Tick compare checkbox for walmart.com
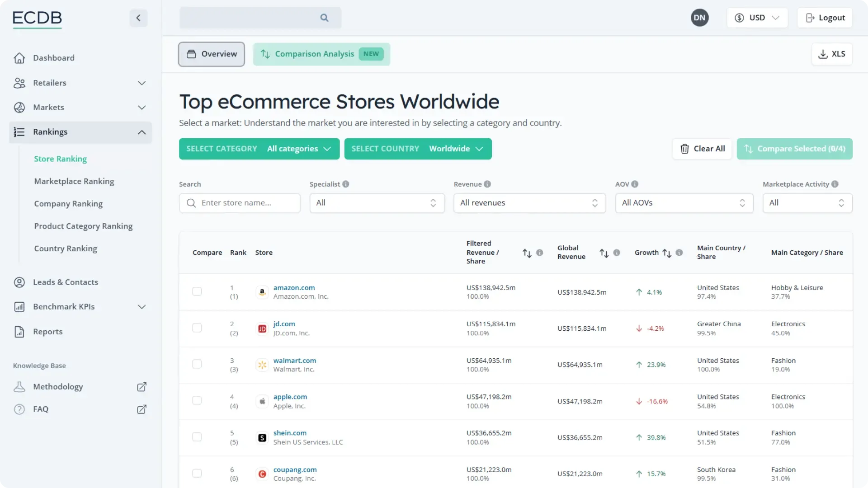Image resolution: width=868 pixels, height=488 pixels. point(197,364)
